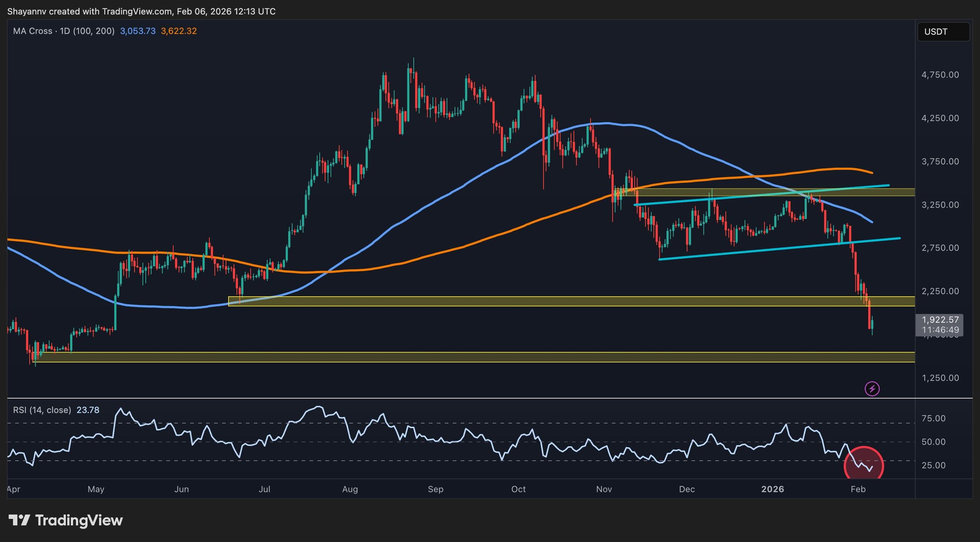Click the Feb label on the time axis
The image size is (980, 542).
point(859,490)
